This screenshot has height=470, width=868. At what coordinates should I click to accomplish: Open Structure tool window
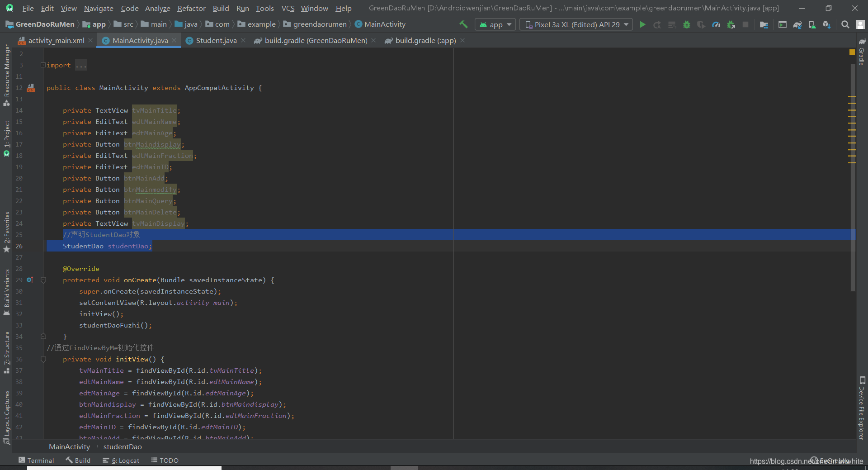[6, 352]
